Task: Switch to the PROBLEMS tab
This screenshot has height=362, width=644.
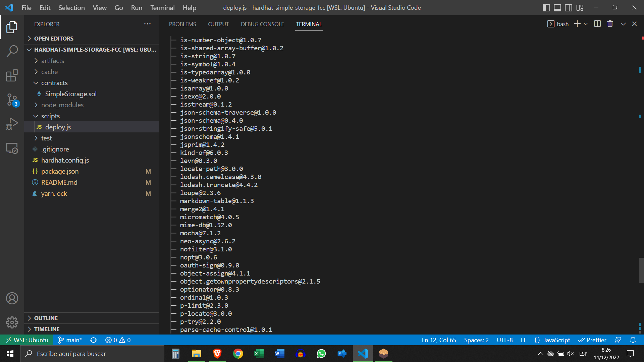Action: pos(182,24)
